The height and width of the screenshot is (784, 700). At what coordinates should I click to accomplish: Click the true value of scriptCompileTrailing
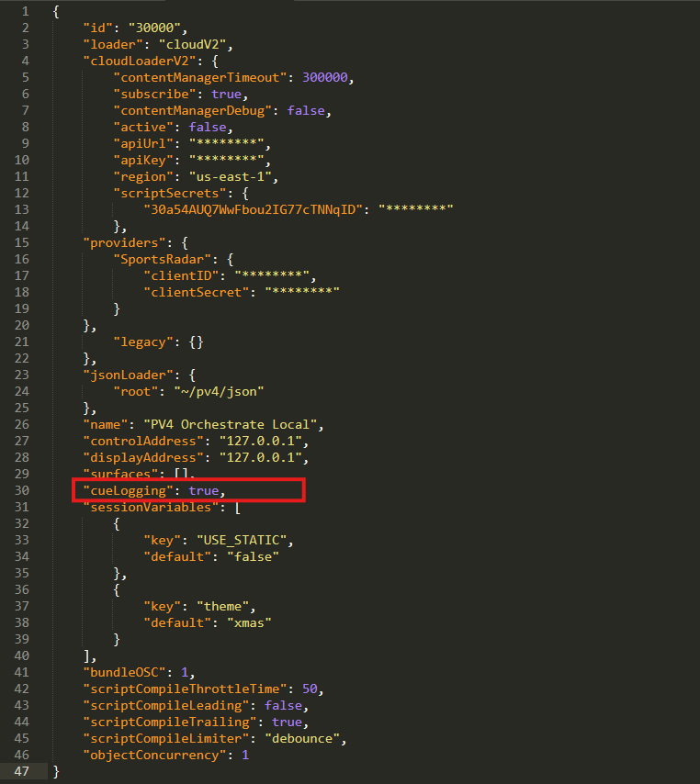287,722
